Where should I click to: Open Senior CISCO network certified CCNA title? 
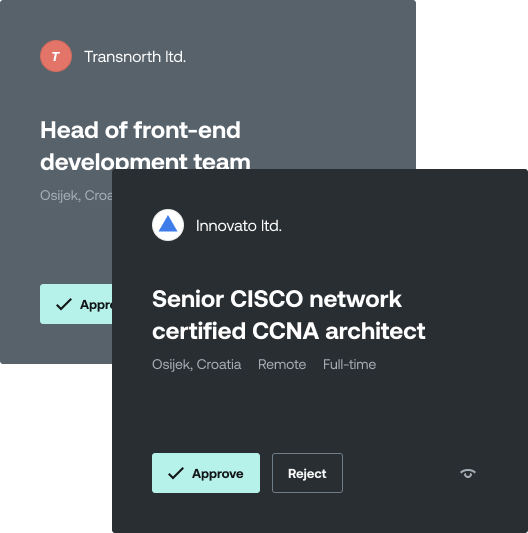[x=289, y=315]
